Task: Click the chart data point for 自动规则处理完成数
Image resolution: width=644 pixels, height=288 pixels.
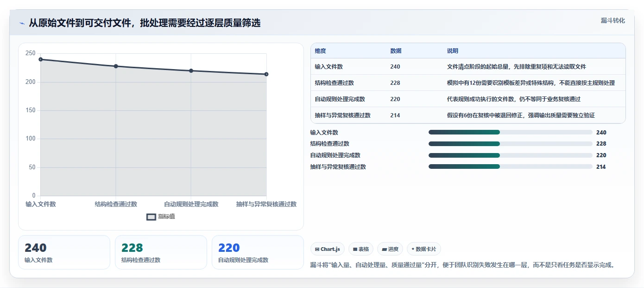Action: [191, 71]
